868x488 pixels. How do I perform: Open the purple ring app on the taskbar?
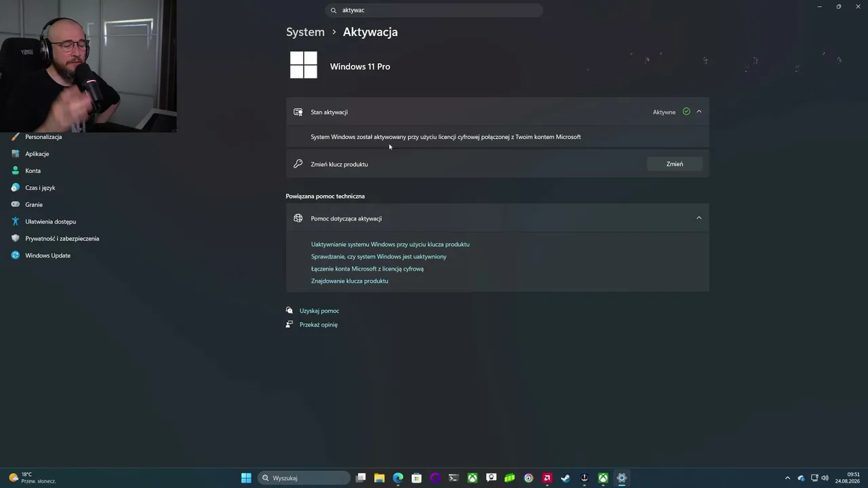point(435,478)
